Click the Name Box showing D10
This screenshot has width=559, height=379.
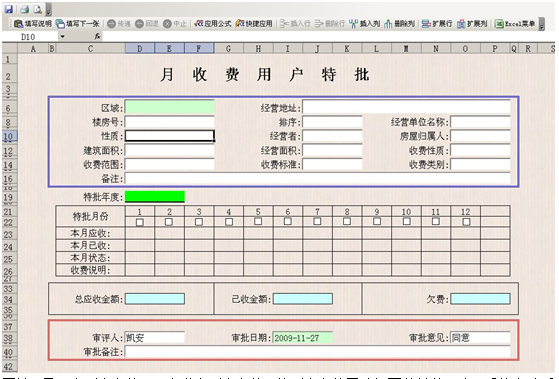pyautogui.click(x=30, y=36)
